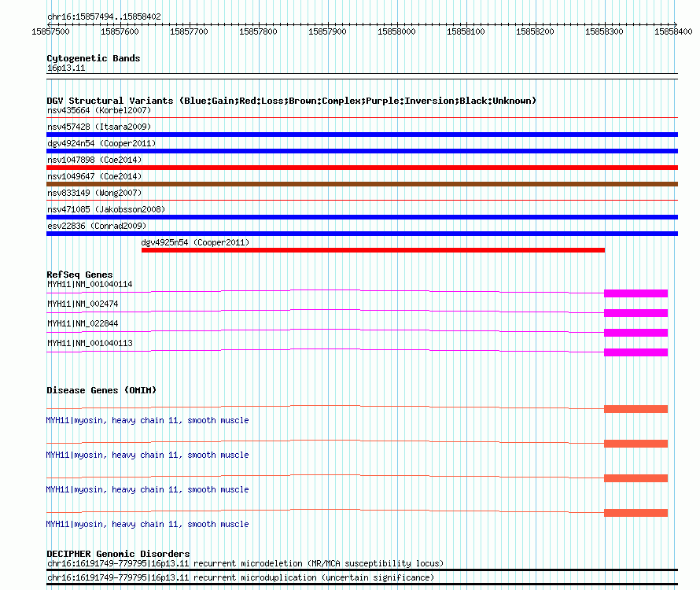Viewport: 700px width, 590px height.
Task: Click the 16p13.11 cytoband label
Action: [66, 68]
